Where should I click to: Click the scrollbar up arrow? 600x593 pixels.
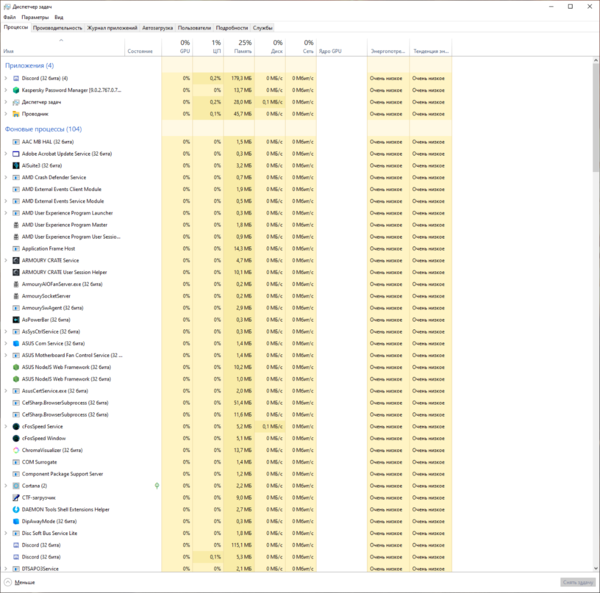pyautogui.click(x=596, y=60)
